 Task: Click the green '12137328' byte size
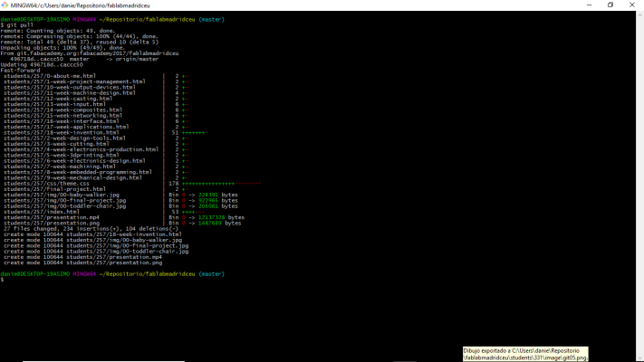212,217
